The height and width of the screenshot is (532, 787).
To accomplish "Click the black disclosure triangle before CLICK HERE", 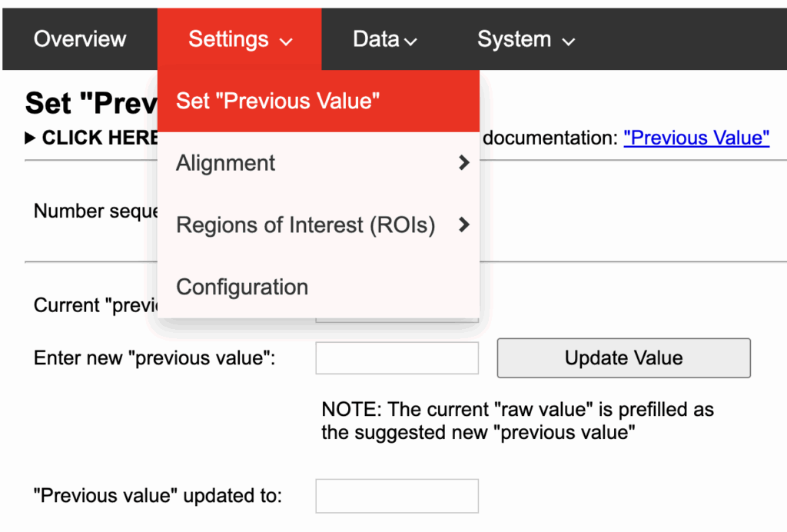I will click(x=30, y=138).
